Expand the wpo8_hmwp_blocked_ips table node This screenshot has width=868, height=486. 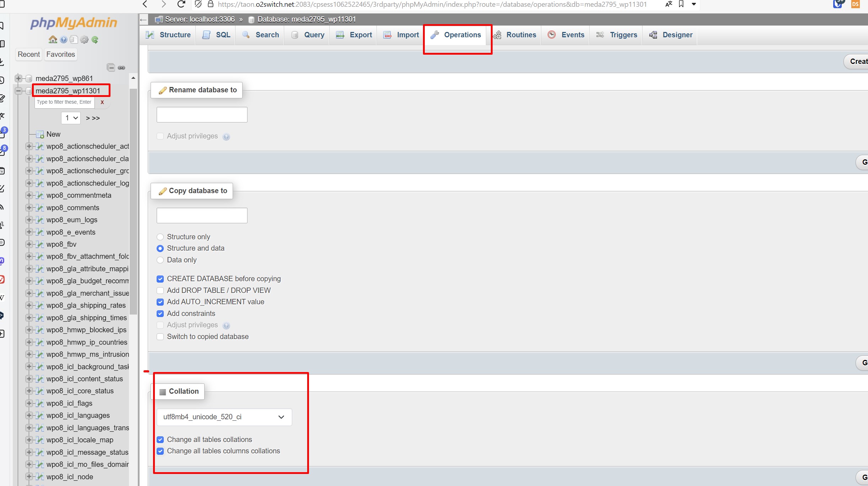(x=29, y=330)
